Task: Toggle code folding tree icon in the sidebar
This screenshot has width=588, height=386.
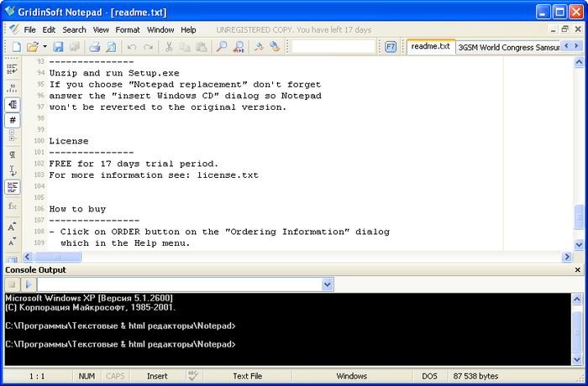Action: 12,135
